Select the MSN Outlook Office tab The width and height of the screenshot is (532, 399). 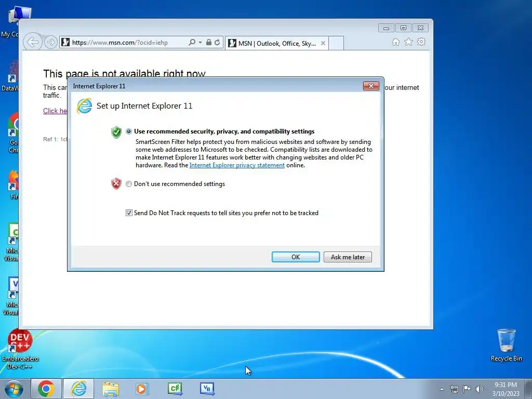276,43
